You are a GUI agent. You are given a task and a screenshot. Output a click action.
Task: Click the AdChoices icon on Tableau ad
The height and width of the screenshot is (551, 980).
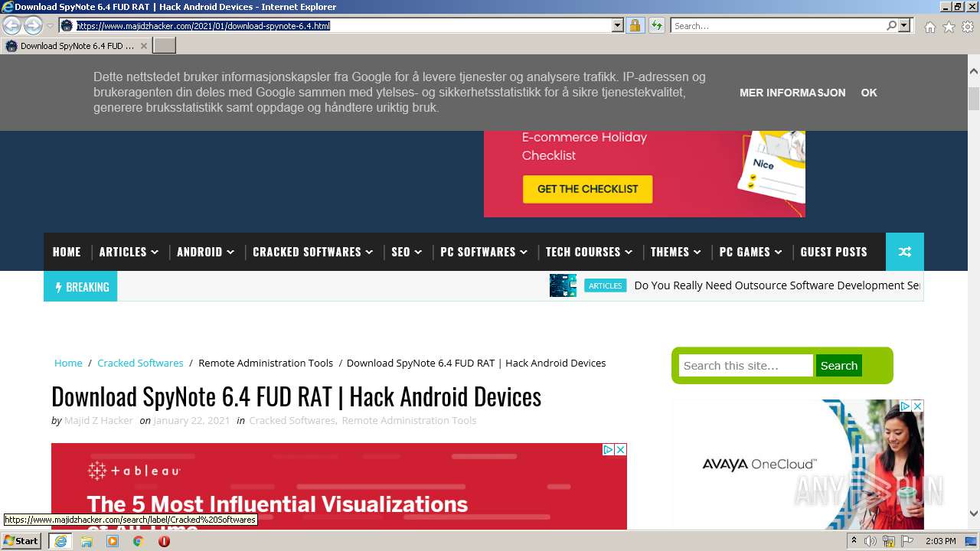(x=609, y=449)
